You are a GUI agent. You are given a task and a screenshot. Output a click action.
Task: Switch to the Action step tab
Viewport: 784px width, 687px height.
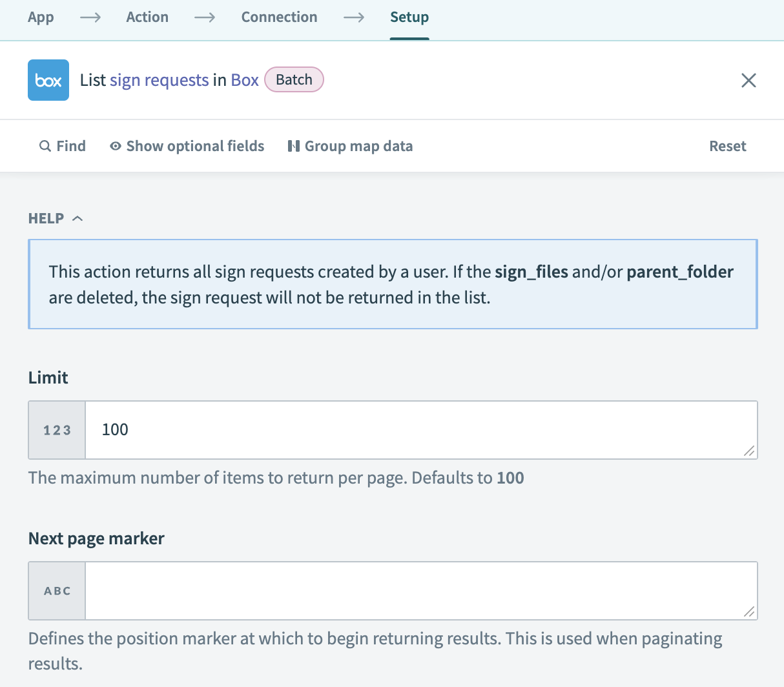[x=147, y=17]
